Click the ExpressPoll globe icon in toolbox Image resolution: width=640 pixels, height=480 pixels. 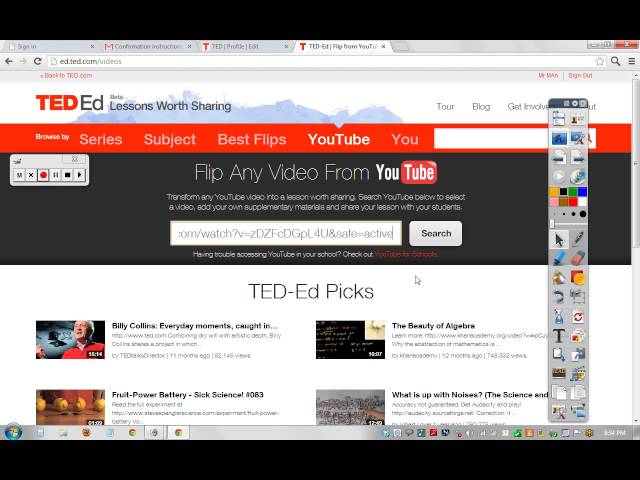tap(577, 176)
